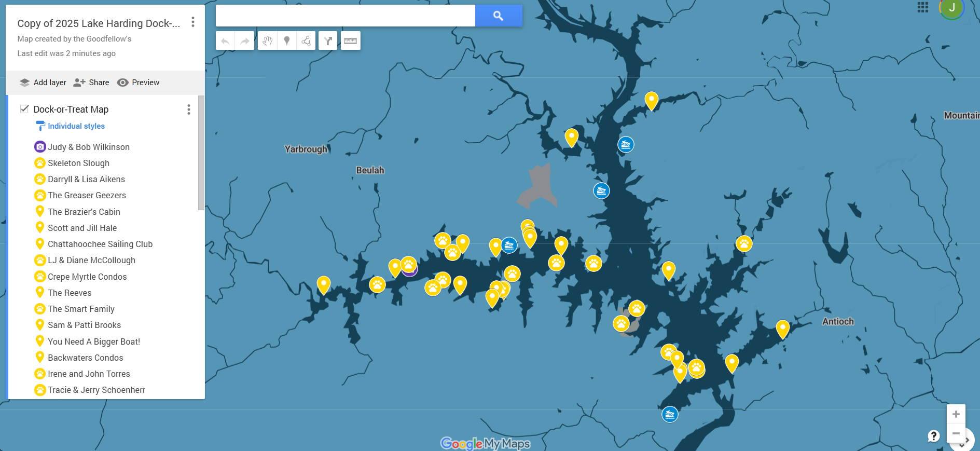This screenshot has height=451, width=980.
Task: Select Chattahoochee Sailing Club in the list
Action: coord(100,244)
